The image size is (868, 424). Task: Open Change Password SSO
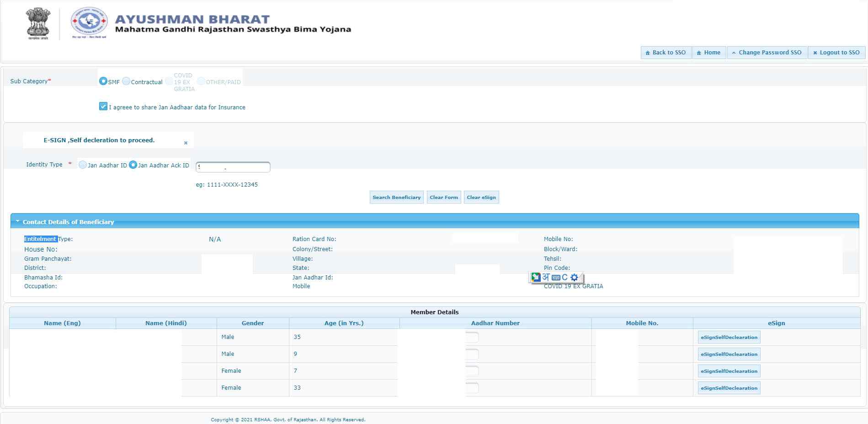tap(767, 53)
